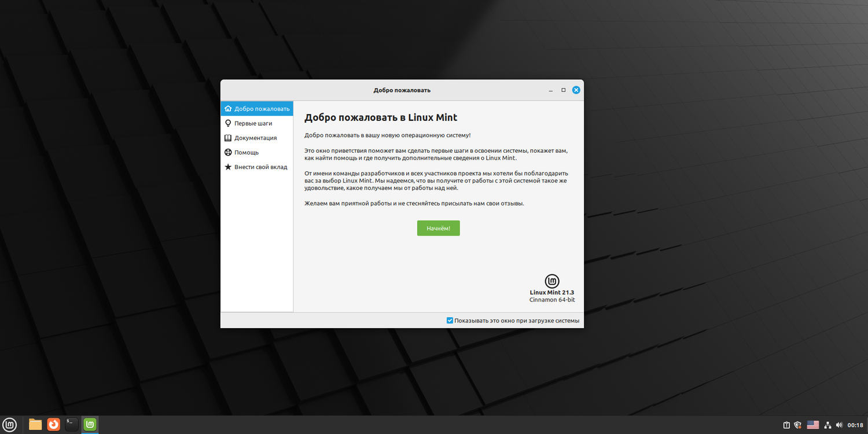Open the Update Manager shield icon
Viewport: 868px width, 434px height.
point(798,425)
